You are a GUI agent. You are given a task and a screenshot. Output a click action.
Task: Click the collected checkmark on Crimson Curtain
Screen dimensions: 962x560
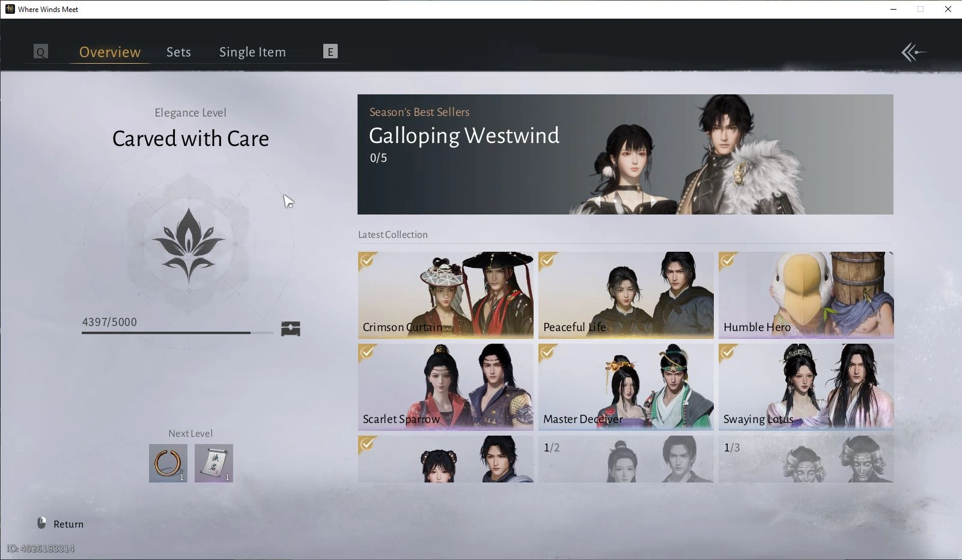(x=367, y=261)
